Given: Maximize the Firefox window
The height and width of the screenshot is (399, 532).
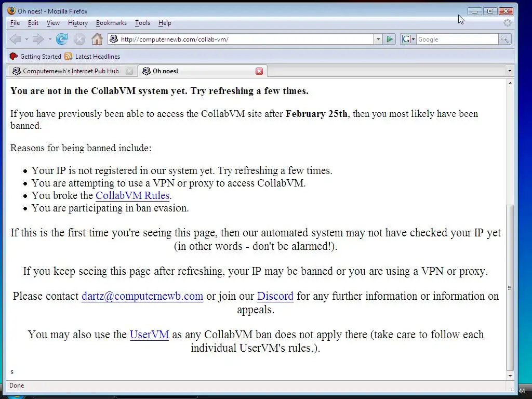Looking at the screenshot, I should point(490,11).
